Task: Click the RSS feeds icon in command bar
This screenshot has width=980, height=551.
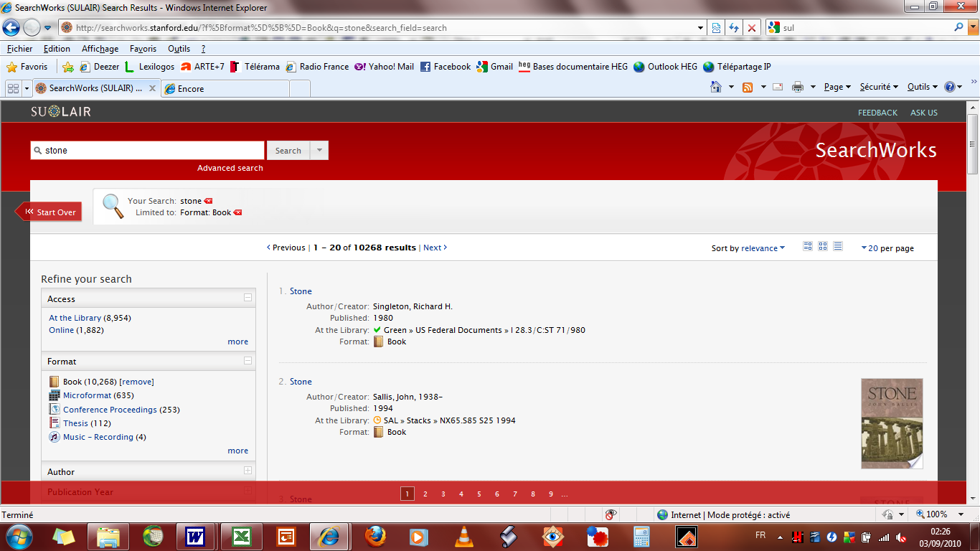Action: [748, 87]
